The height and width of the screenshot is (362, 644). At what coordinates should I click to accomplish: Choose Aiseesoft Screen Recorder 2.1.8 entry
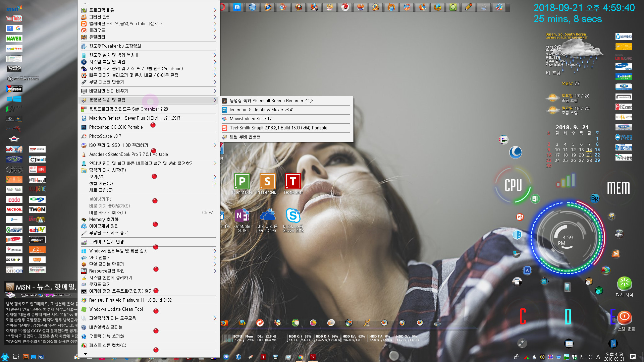coord(286,101)
